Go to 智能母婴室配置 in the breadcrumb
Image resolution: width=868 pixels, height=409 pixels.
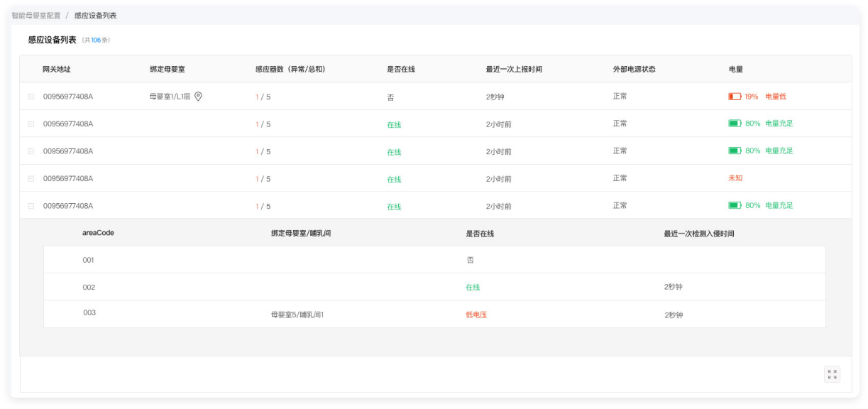pyautogui.click(x=36, y=15)
